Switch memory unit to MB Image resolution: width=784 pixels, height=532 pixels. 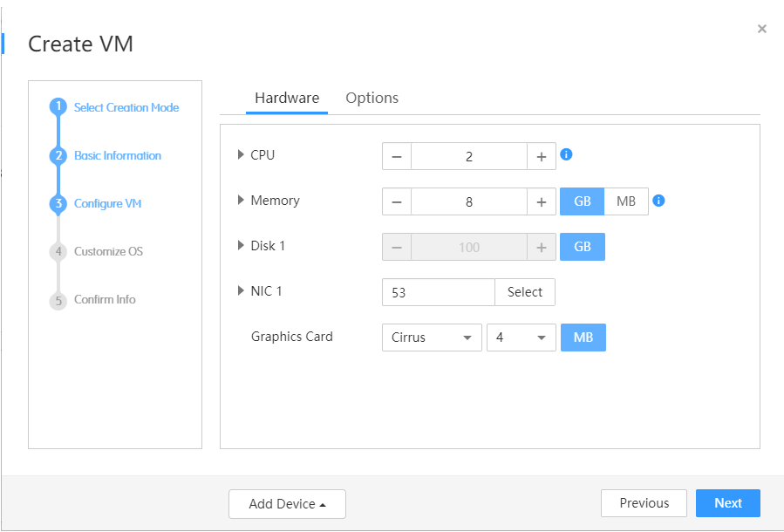pyautogui.click(x=626, y=202)
